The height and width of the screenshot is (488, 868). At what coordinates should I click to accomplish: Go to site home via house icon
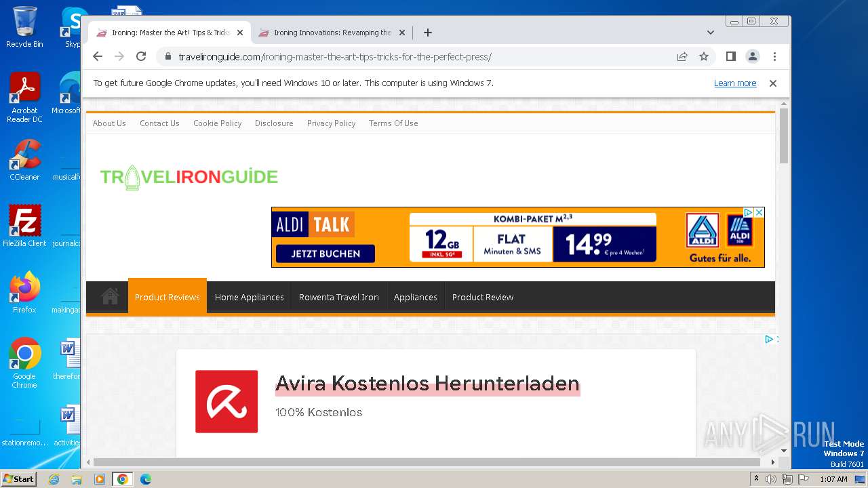pos(110,297)
